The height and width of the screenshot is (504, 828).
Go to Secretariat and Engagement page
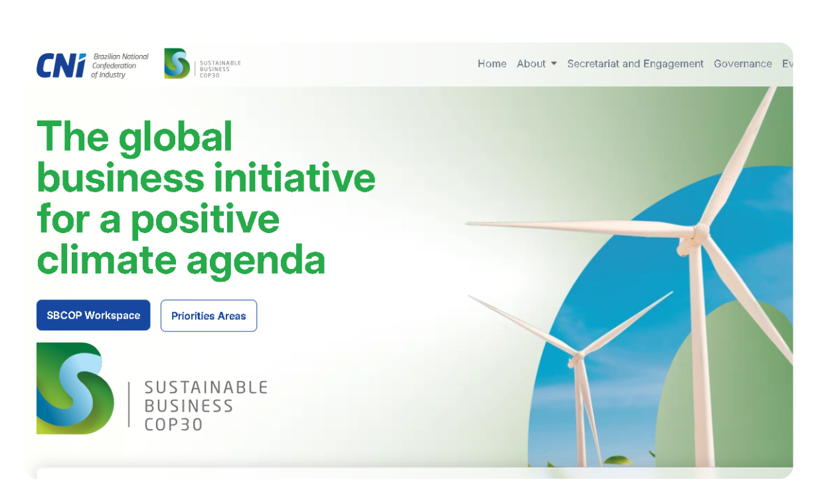(635, 64)
